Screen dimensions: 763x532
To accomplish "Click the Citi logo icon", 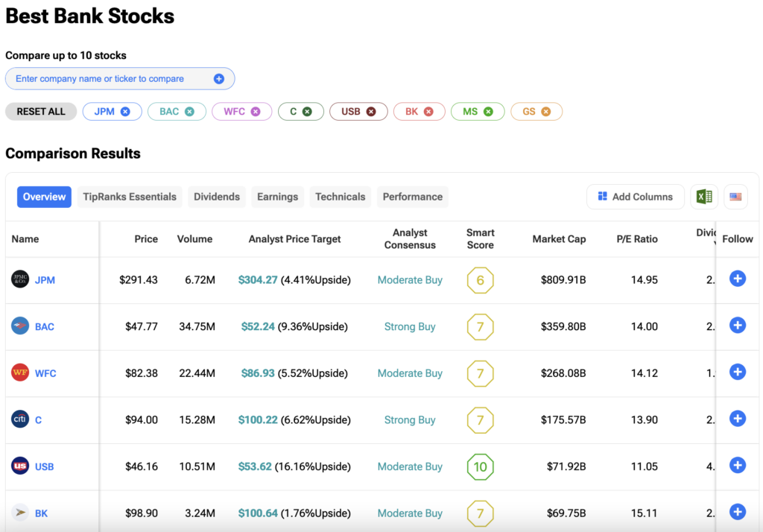I will [20, 419].
